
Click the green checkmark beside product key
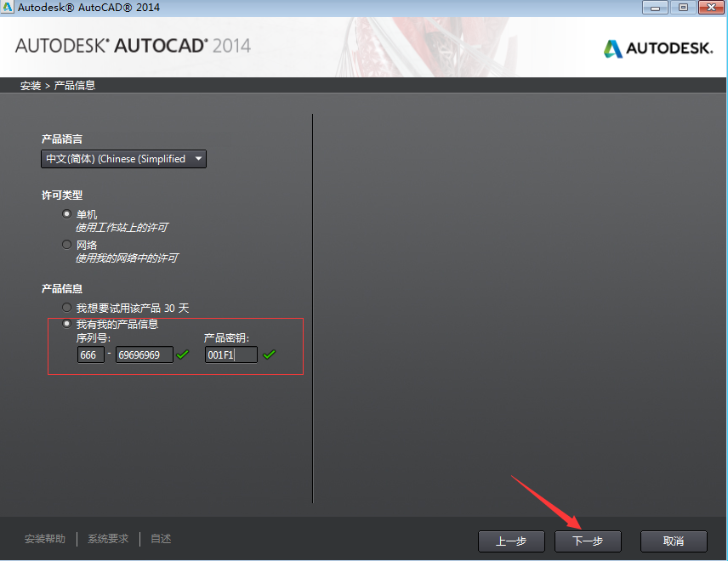pos(270,355)
